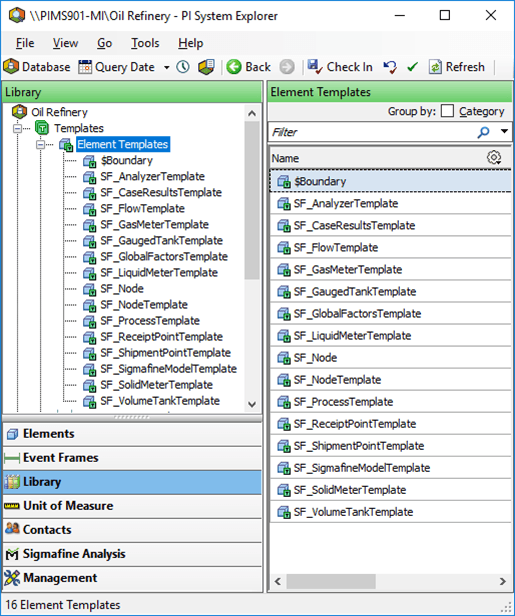The width and height of the screenshot is (515, 616).
Task: Open the Query Date dropdown arrow
Action: tap(167, 67)
